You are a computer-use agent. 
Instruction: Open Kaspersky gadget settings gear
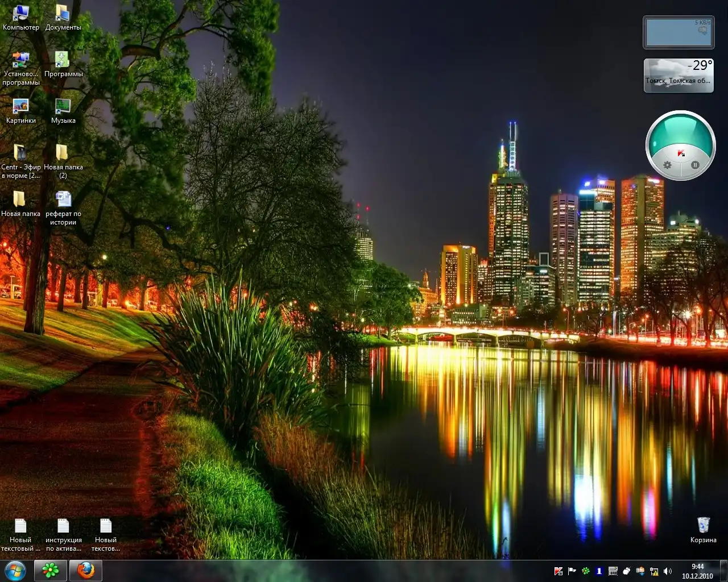click(x=667, y=165)
